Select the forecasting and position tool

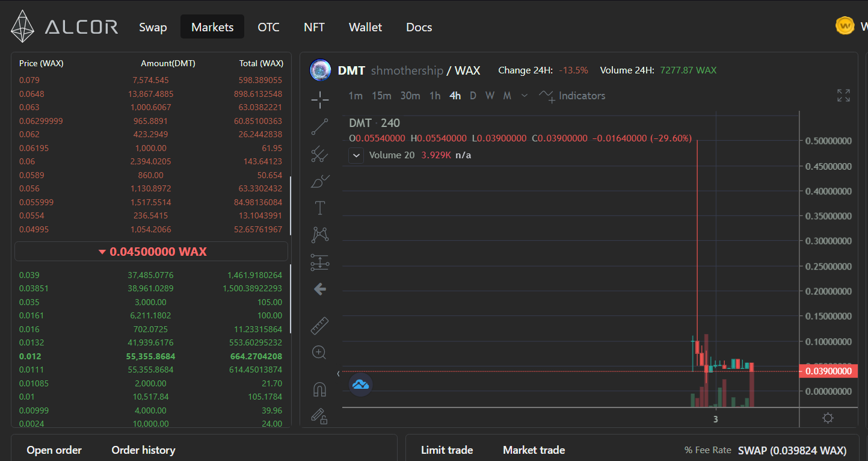coord(320,262)
